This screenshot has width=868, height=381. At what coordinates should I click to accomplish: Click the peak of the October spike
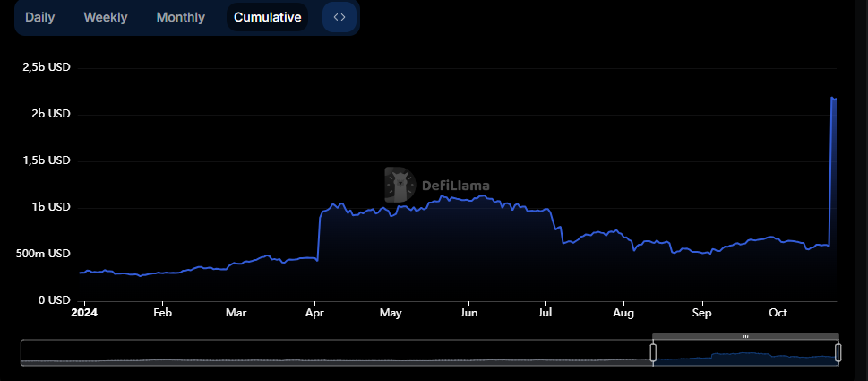pyautogui.click(x=833, y=98)
